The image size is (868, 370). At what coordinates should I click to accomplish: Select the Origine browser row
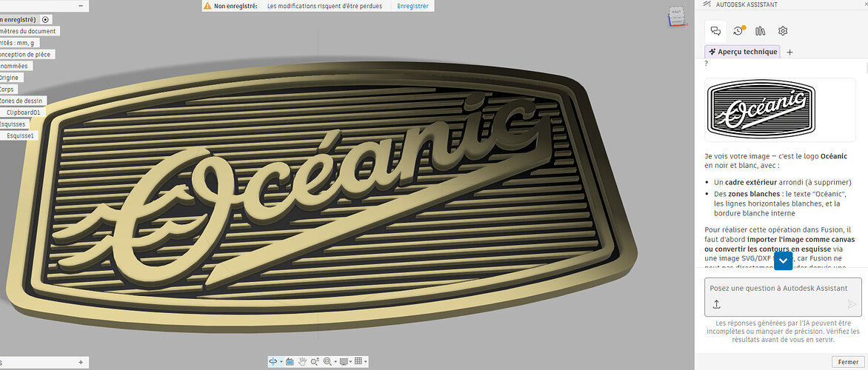tap(10, 78)
